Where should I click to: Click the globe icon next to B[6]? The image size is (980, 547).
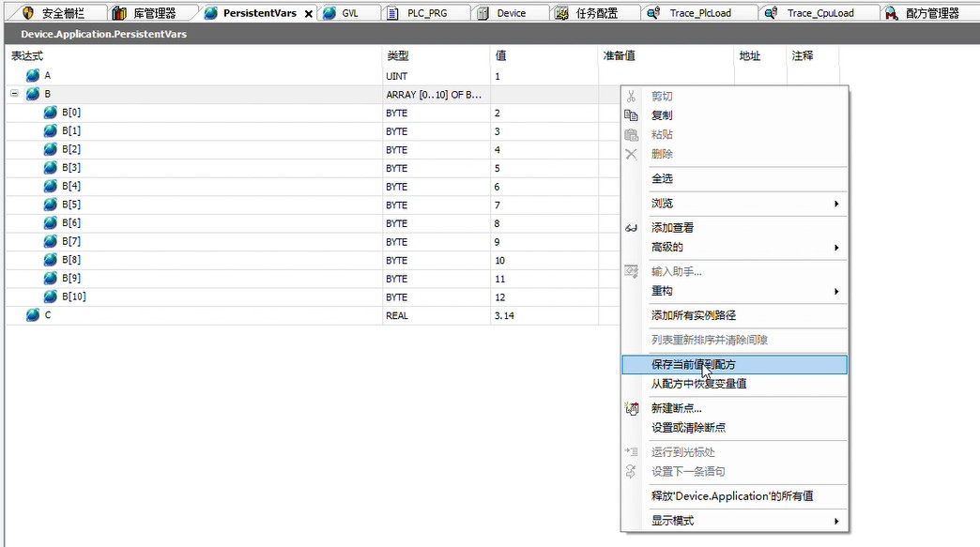click(x=50, y=223)
